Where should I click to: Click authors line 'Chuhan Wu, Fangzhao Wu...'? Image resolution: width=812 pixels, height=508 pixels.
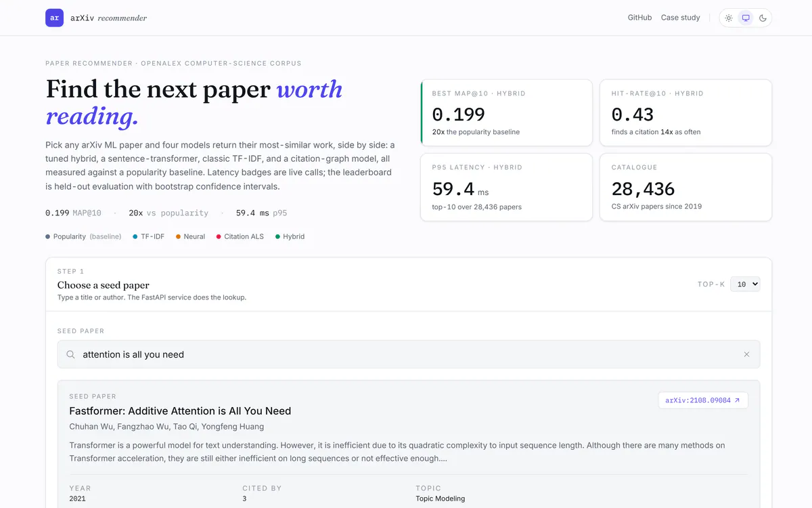[166, 427]
